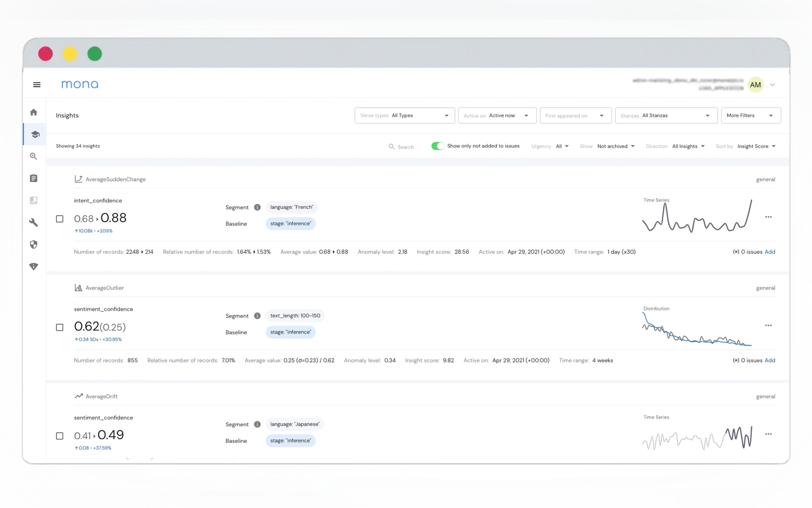Open Sort by Insight Score dropdown

(756, 147)
